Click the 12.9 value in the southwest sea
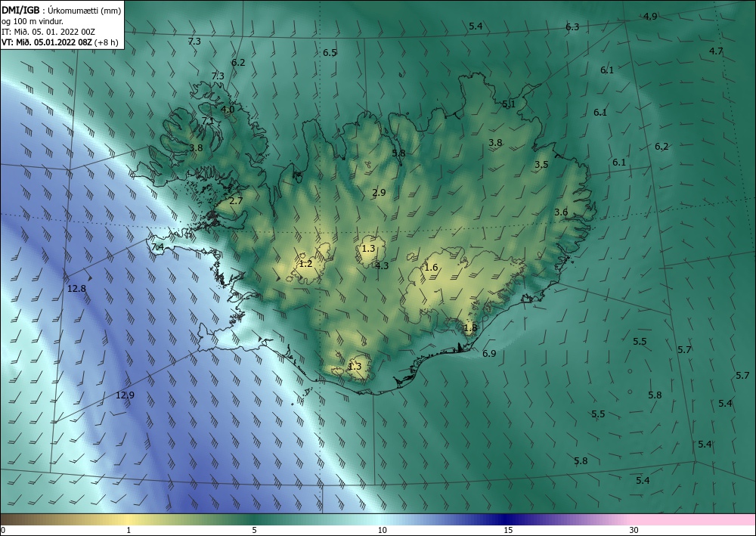Viewport: 756px width, 536px height. coord(125,395)
